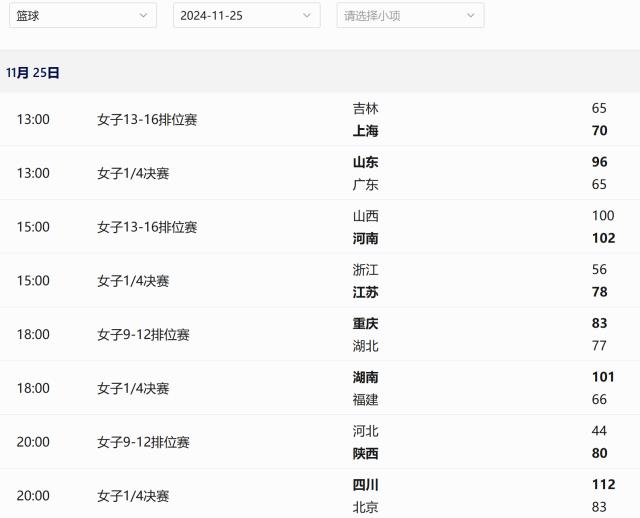Select team 吉林 in the first match
Image resolution: width=640 pixels, height=518 pixels.
366,108
